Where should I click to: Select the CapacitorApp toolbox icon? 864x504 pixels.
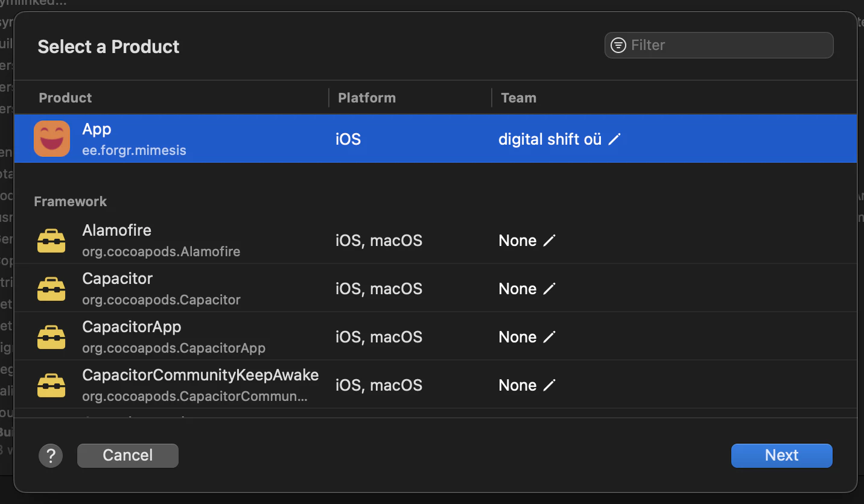[51, 336]
